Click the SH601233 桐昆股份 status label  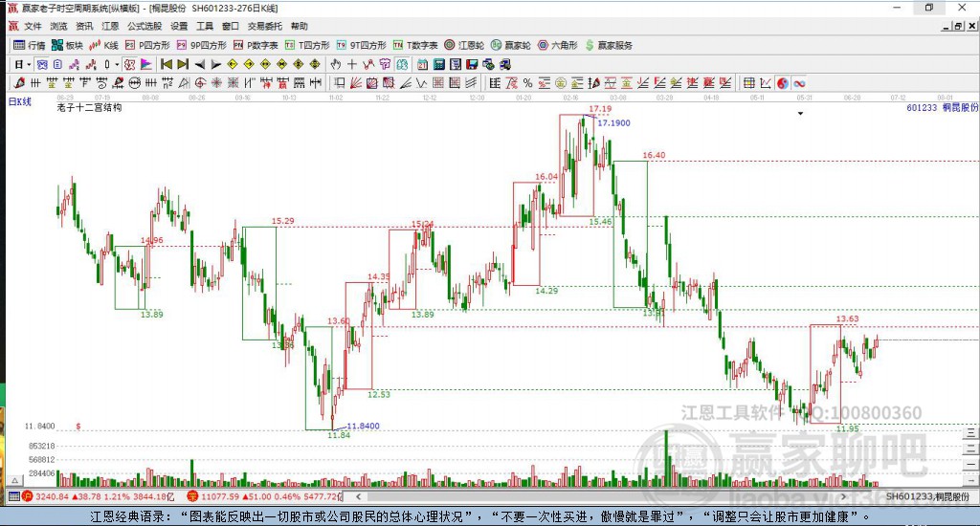point(928,496)
